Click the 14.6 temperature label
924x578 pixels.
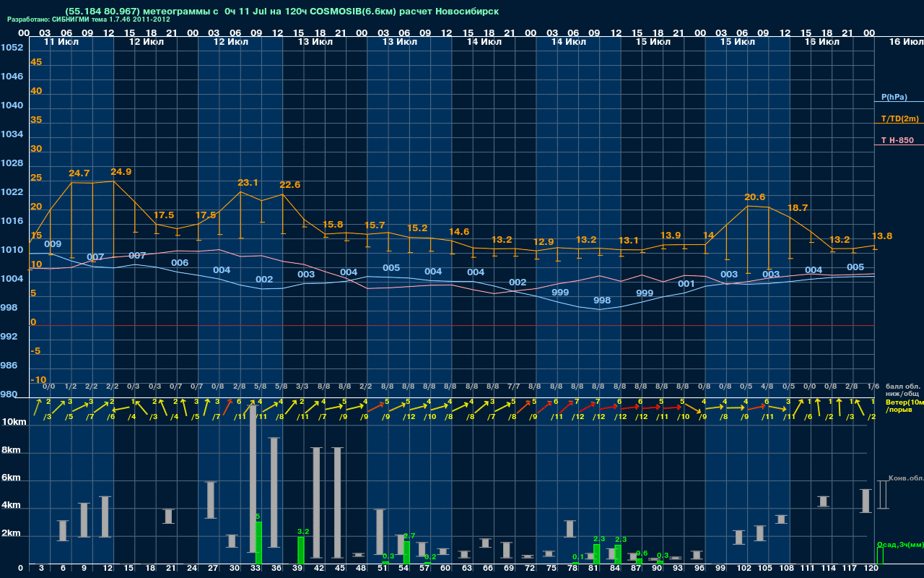pyautogui.click(x=459, y=232)
